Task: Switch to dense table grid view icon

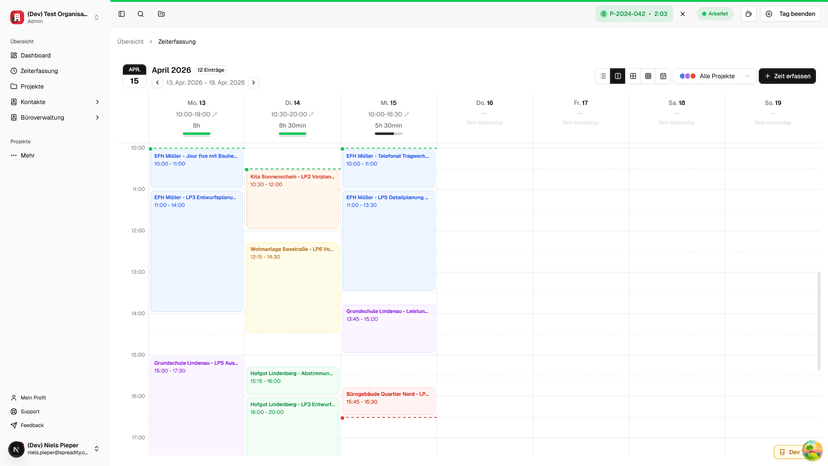Action: [x=648, y=76]
